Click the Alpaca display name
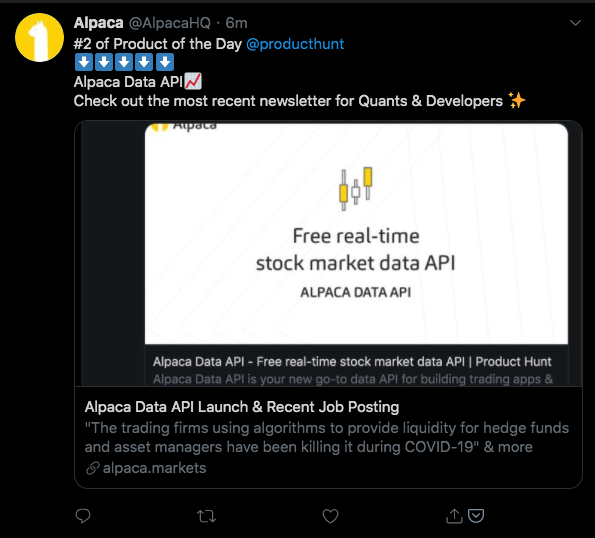This screenshot has width=595, height=538. pos(98,23)
